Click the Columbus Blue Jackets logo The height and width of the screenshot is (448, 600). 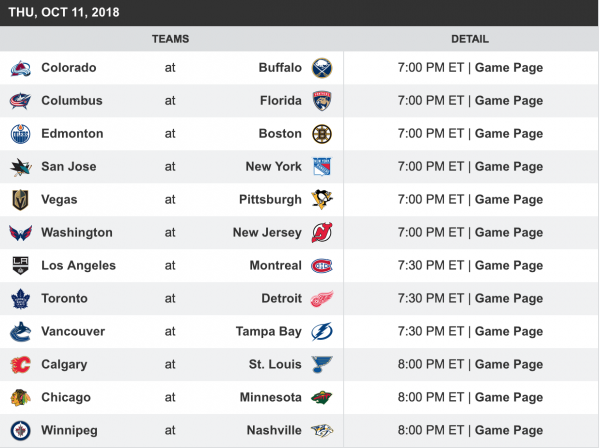pyautogui.click(x=21, y=101)
